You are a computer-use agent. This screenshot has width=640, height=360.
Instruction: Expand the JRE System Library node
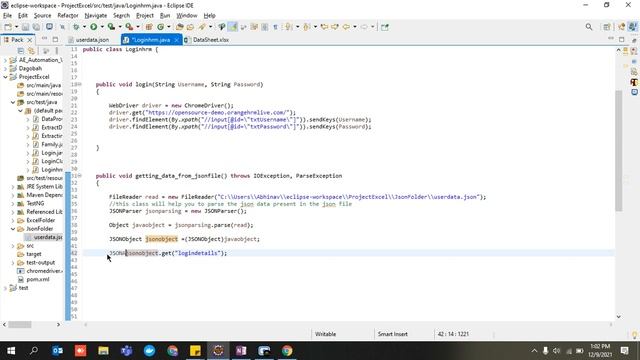(x=13, y=187)
